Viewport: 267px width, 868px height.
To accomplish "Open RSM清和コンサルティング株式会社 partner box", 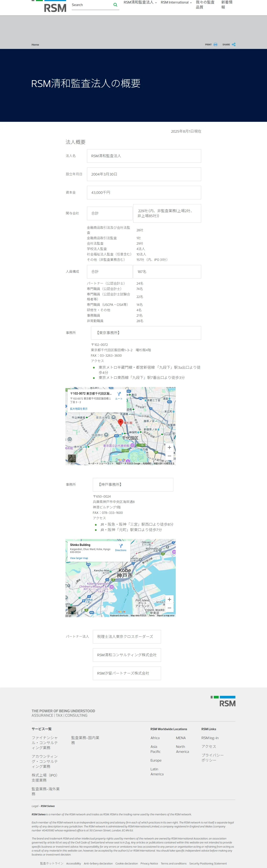I will coord(127,655).
